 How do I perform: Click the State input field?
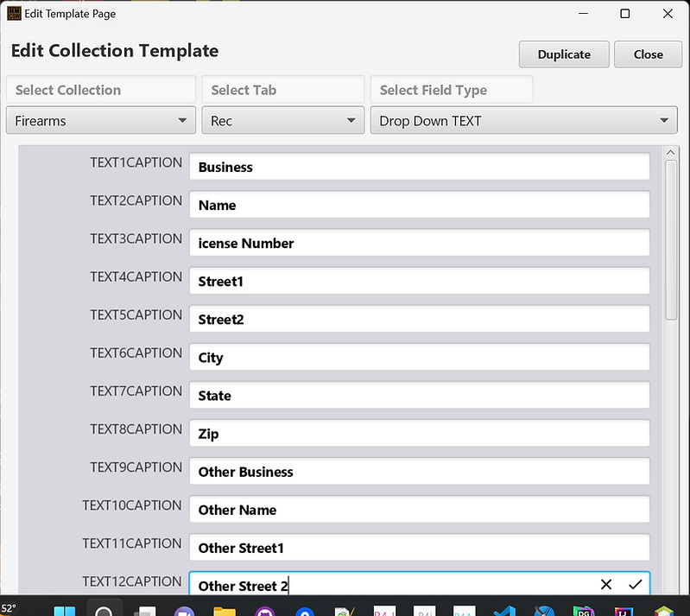(420, 395)
